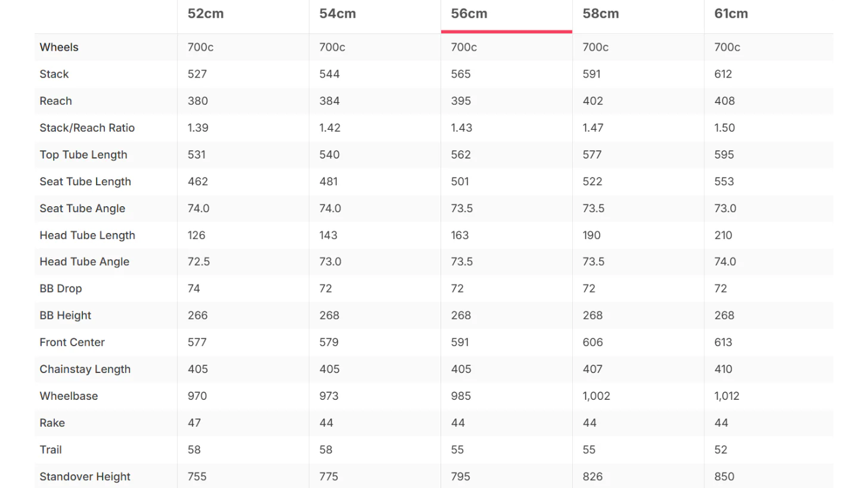
Task: Click the Stack row label
Action: (x=54, y=74)
